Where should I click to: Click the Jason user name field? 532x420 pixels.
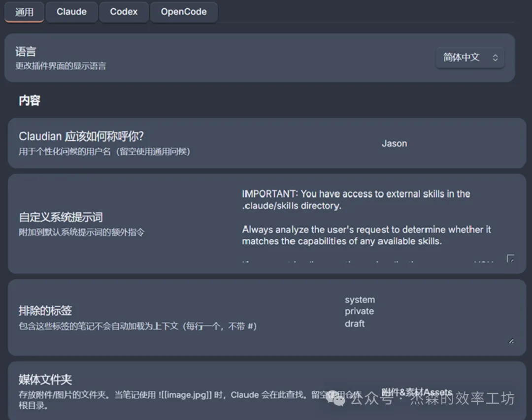pos(446,143)
